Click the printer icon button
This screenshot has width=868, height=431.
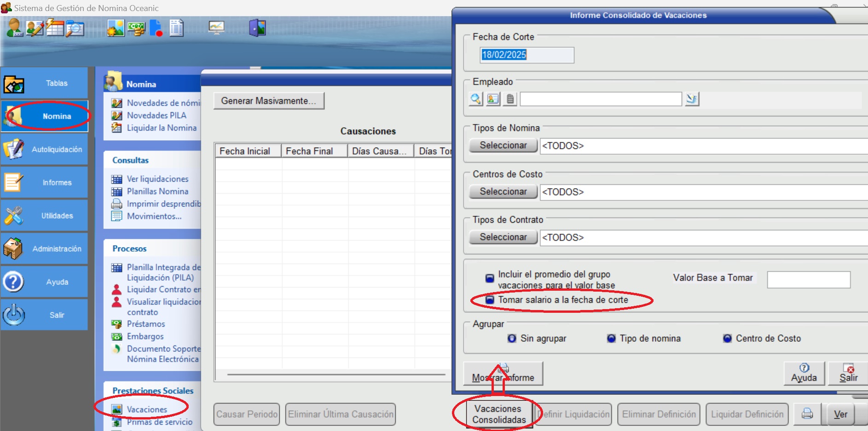pos(807,414)
